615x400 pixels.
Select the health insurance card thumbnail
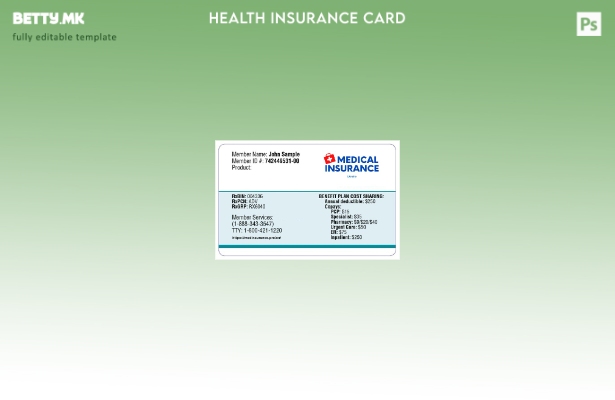tap(307, 200)
